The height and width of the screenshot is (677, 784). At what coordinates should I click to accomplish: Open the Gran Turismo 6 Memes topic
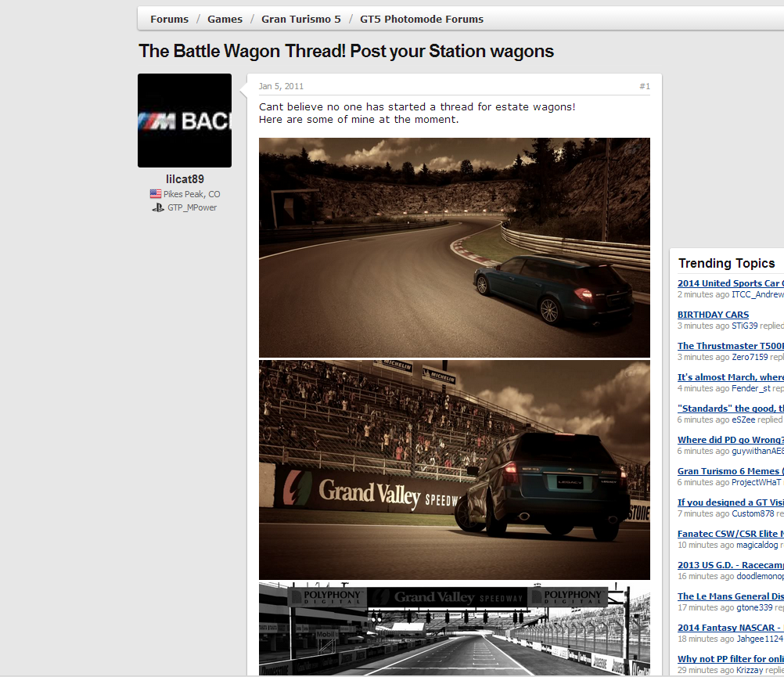(731, 471)
